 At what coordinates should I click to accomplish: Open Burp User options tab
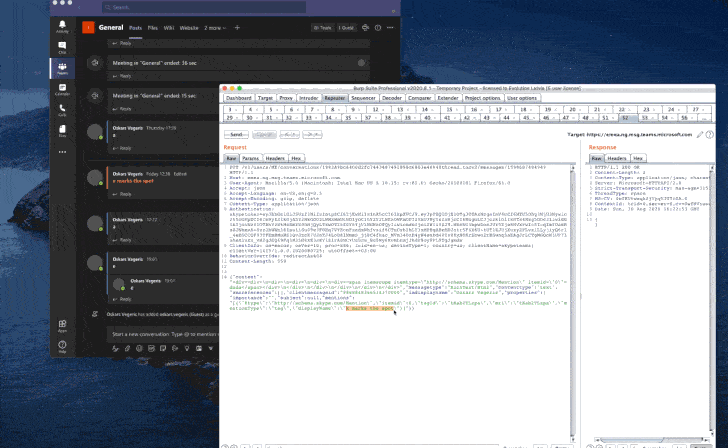point(522,98)
